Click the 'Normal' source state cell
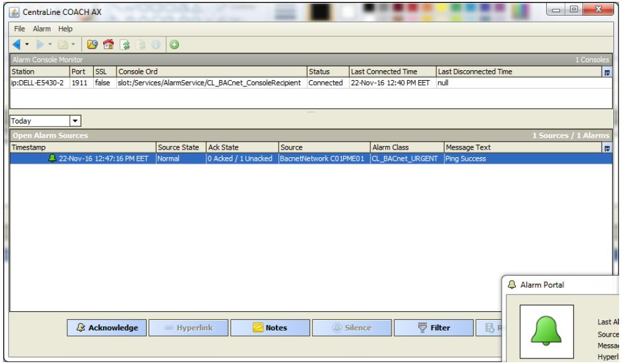Screen dimensions: 624x364 (181, 158)
